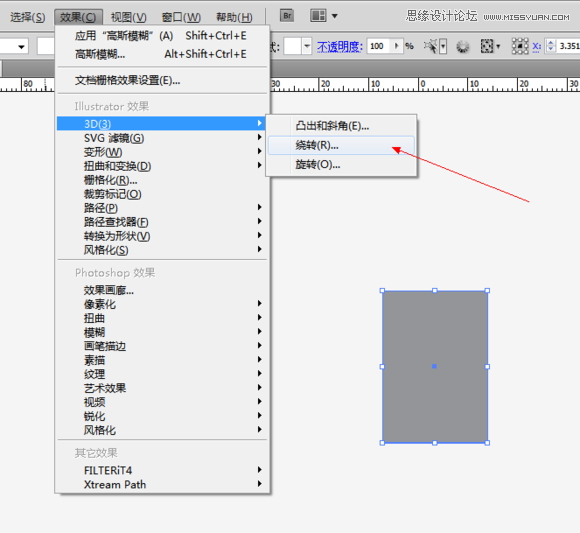This screenshot has height=533, width=580.
Task: Choose 旋转(O)... in the 3D submenu
Action: coord(341,165)
